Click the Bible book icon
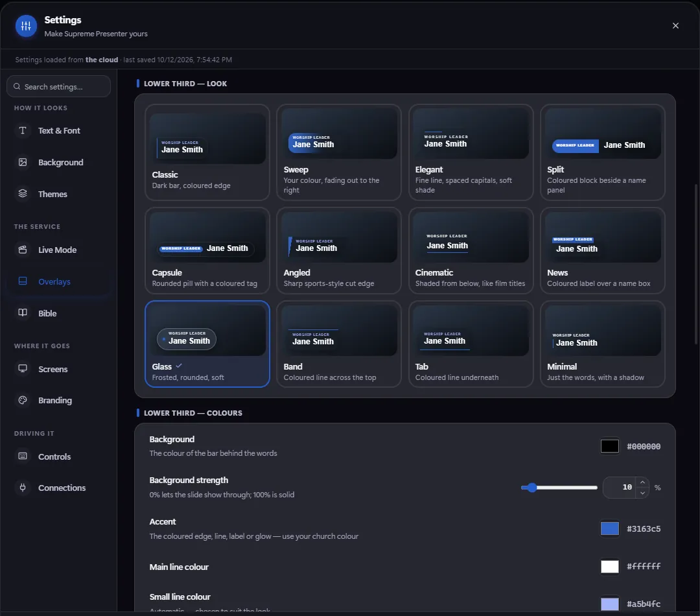The image size is (700, 616). pos(23,313)
